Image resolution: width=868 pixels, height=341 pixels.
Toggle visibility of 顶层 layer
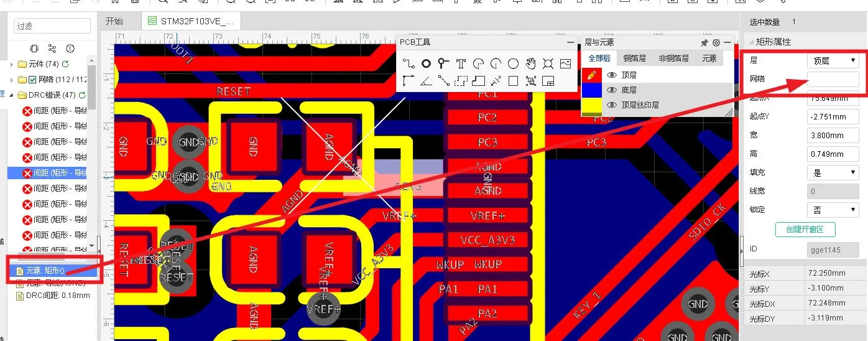(612, 75)
